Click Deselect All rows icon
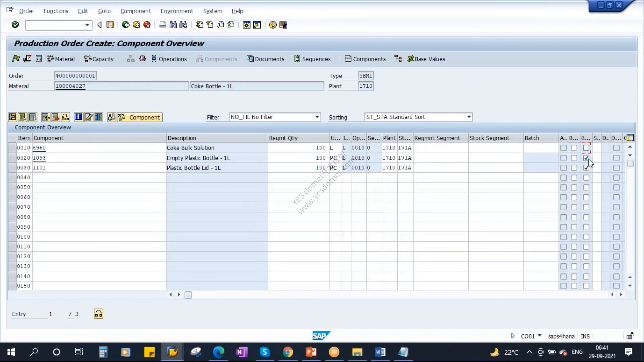 click(x=33, y=117)
